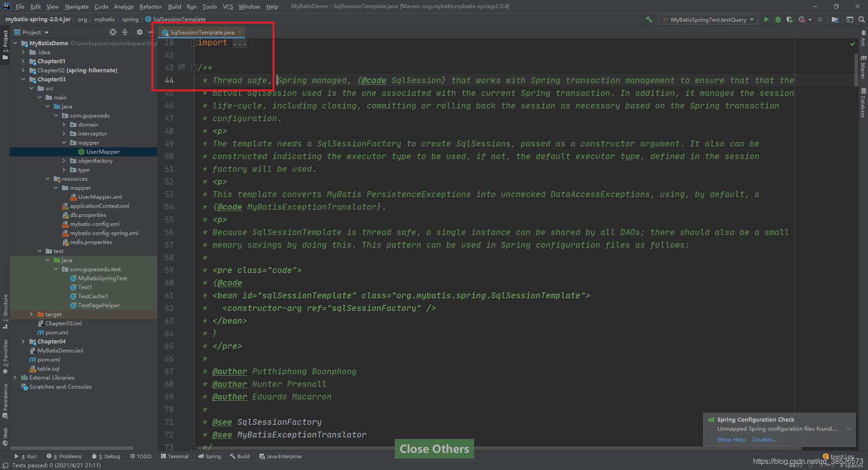Expand the target folder
The image size is (868, 470).
tap(31, 314)
